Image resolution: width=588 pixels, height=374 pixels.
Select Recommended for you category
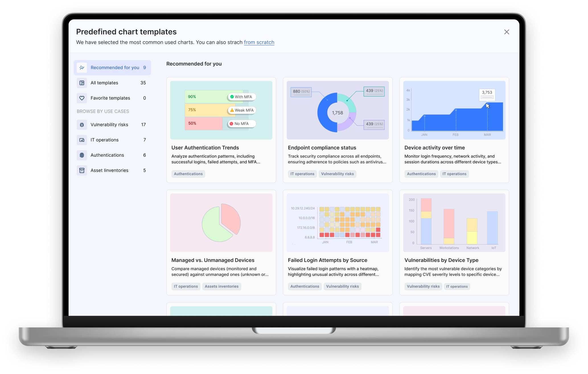click(112, 68)
